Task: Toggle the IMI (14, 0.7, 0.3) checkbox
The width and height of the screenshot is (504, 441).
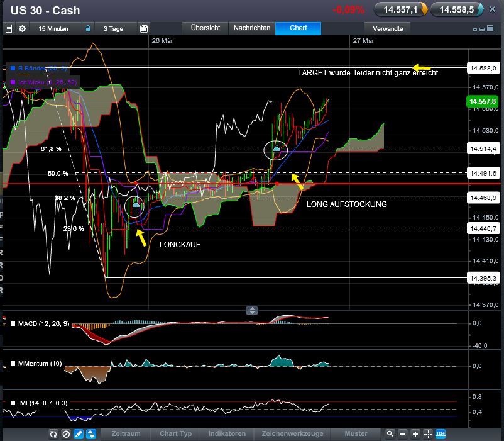Action: click(13, 403)
